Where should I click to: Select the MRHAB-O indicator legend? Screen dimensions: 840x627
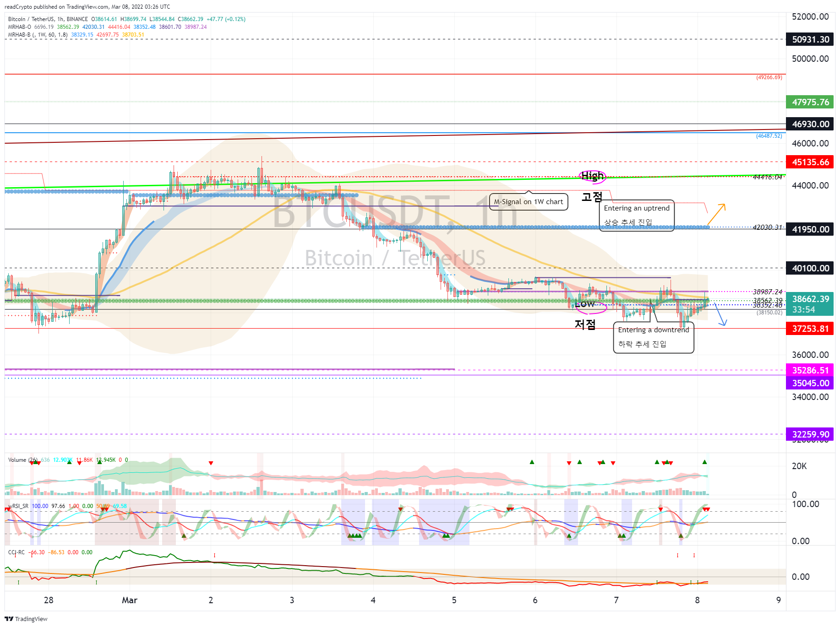20,27
